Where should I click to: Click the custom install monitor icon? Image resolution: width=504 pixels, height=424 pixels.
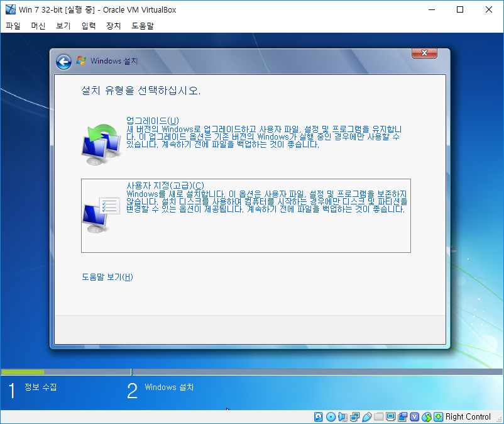[x=101, y=215]
